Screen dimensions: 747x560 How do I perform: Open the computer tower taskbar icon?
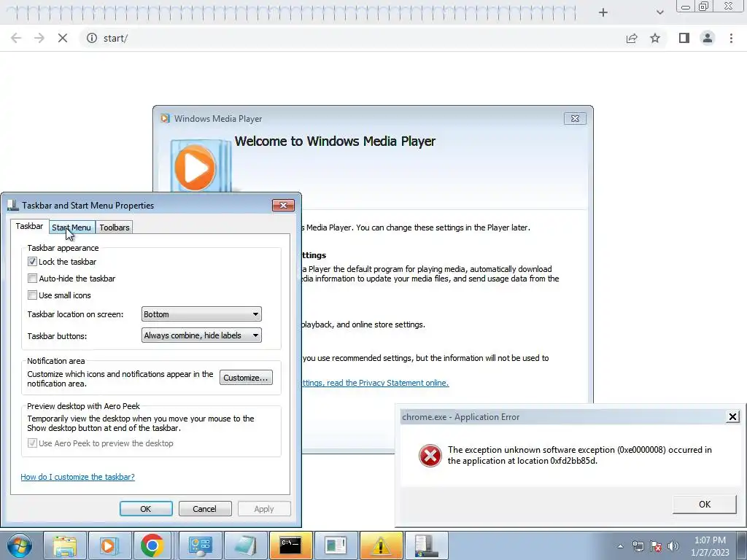point(426,545)
